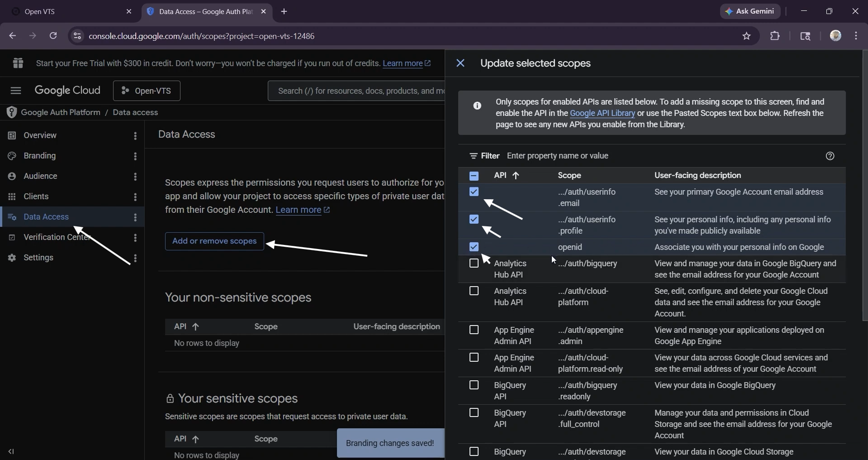Go forward in browser history

click(33, 36)
